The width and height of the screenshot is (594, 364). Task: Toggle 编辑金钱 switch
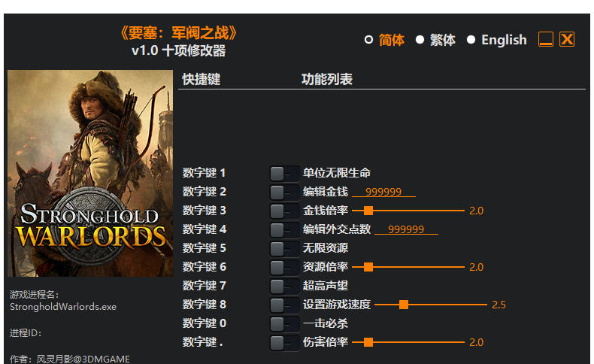[284, 193]
